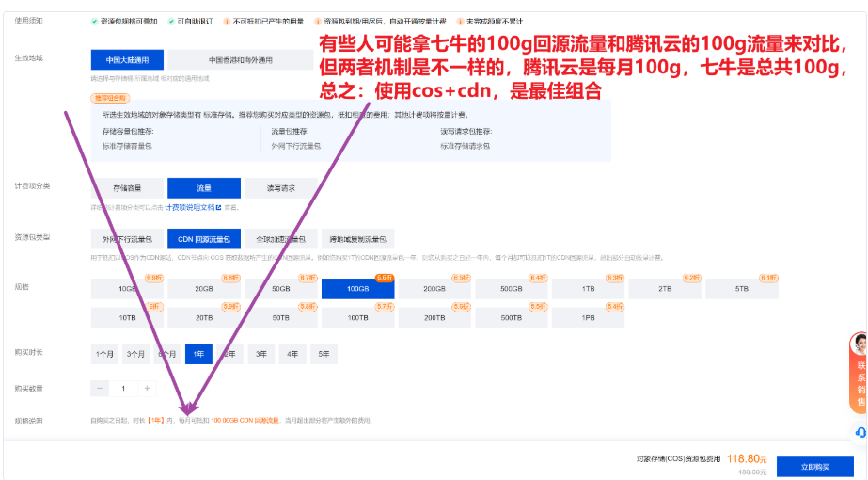Select the 中国大陆通用 region option
868x480 pixels.
tap(127, 60)
